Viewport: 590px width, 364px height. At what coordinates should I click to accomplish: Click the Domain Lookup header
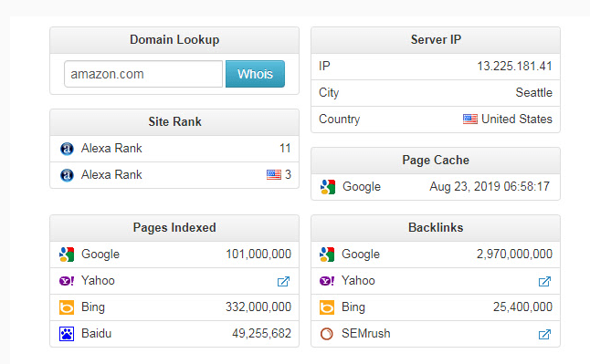(174, 40)
